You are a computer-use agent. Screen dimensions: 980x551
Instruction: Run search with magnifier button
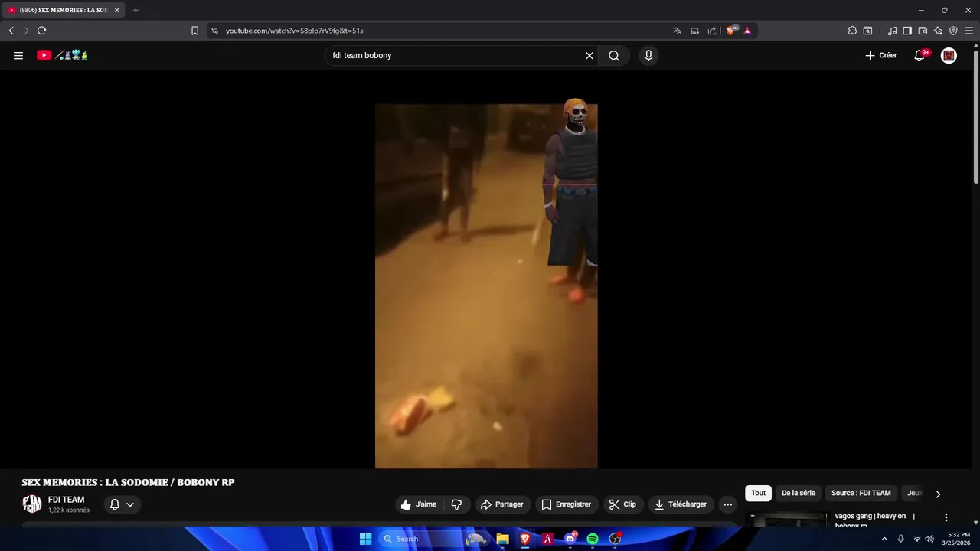pos(614,55)
